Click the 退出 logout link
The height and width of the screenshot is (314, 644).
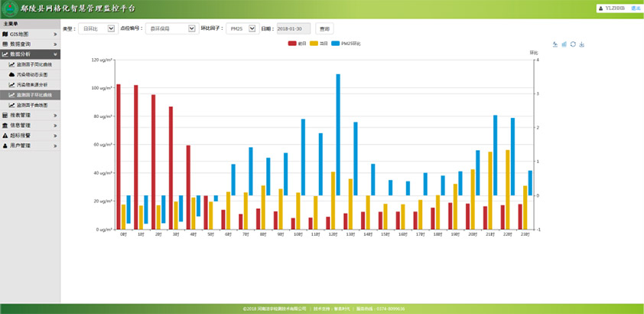pos(636,8)
